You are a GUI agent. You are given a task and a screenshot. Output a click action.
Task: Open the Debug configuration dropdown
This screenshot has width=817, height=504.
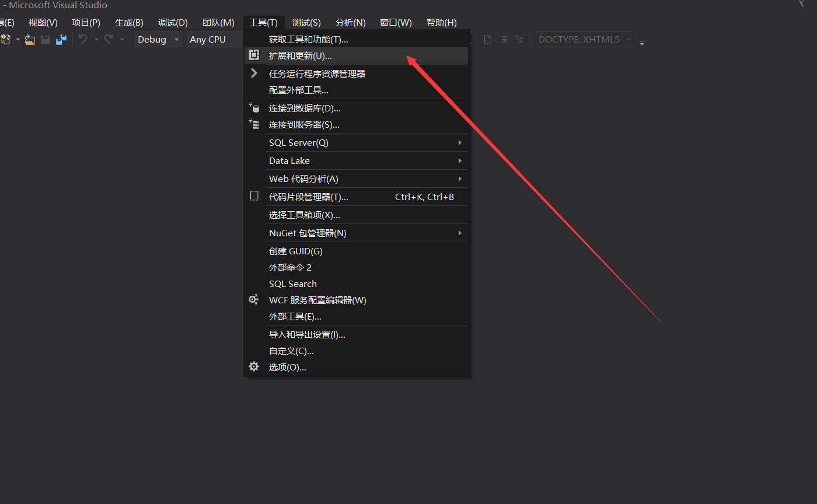[158, 40]
